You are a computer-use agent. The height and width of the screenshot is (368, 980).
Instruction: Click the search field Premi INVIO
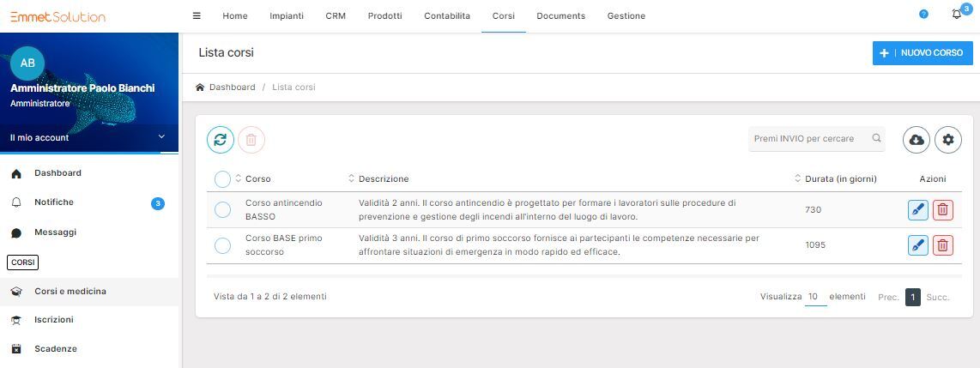tap(811, 139)
